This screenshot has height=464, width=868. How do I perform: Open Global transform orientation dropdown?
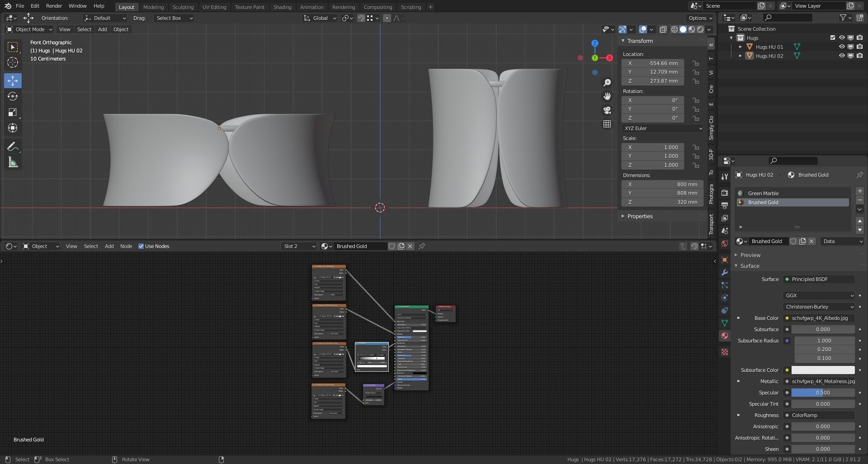pos(320,18)
